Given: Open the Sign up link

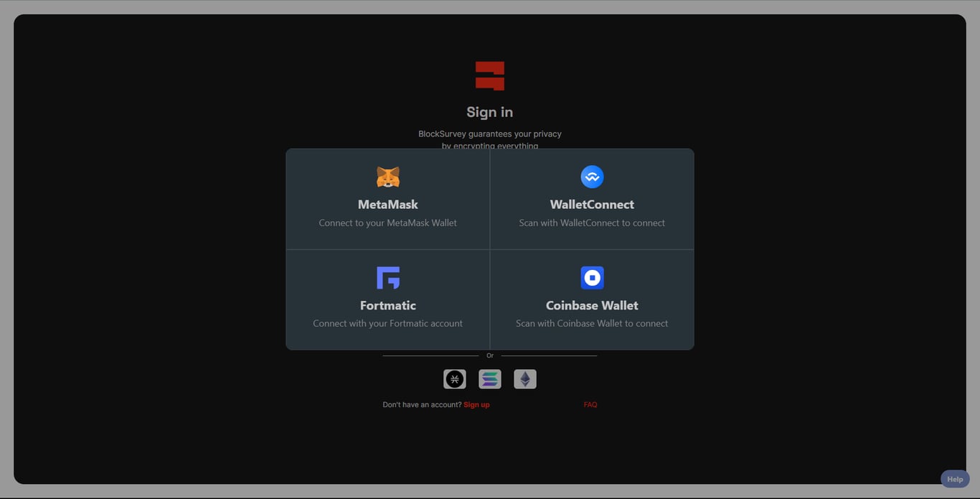Looking at the screenshot, I should coord(476,405).
